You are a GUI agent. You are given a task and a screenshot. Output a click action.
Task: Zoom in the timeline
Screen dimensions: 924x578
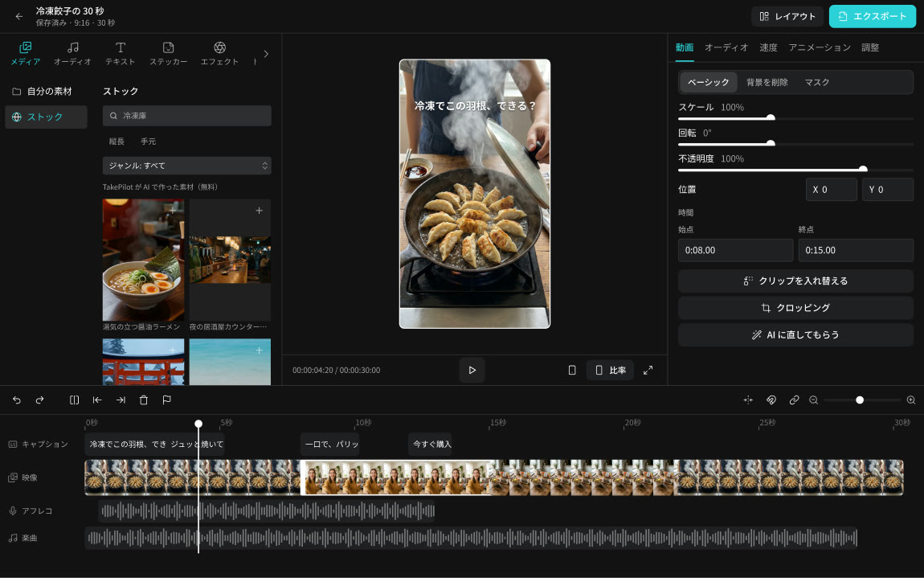click(x=911, y=400)
